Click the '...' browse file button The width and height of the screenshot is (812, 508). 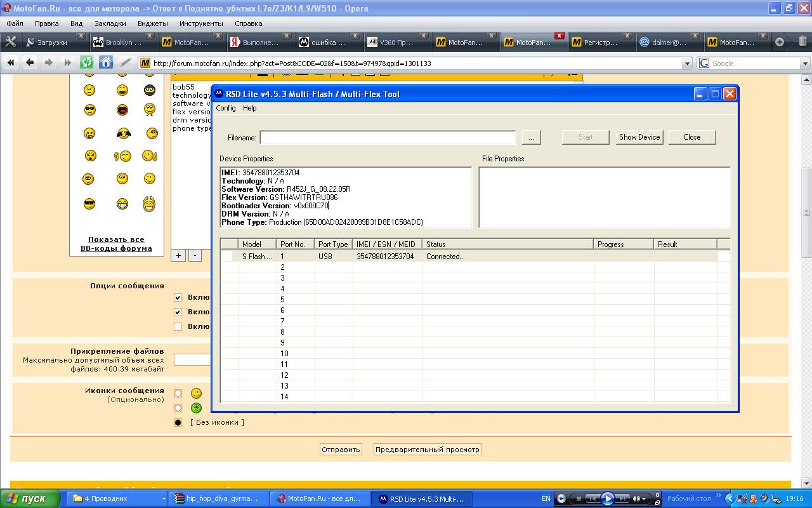(531, 137)
